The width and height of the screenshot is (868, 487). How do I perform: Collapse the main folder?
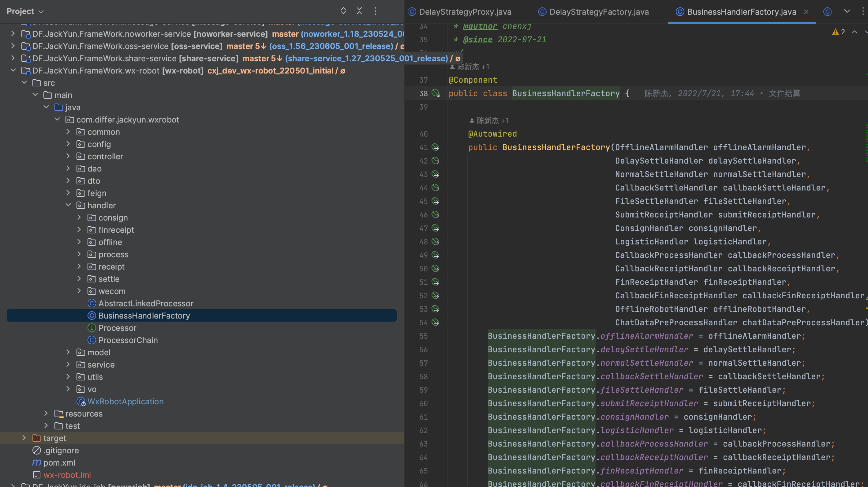tap(35, 95)
